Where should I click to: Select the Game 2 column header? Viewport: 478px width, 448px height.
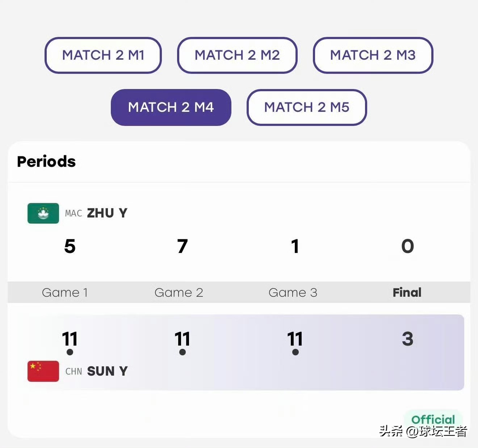tap(179, 292)
